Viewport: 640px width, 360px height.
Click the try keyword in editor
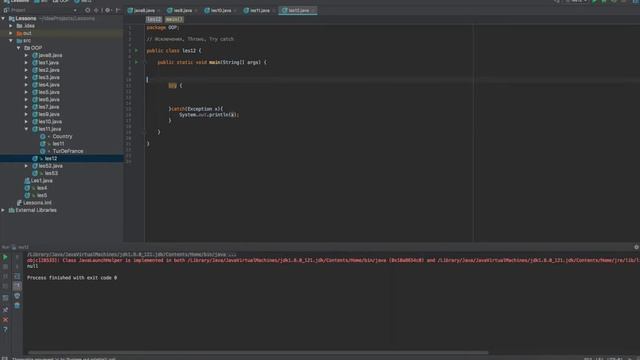click(x=172, y=85)
